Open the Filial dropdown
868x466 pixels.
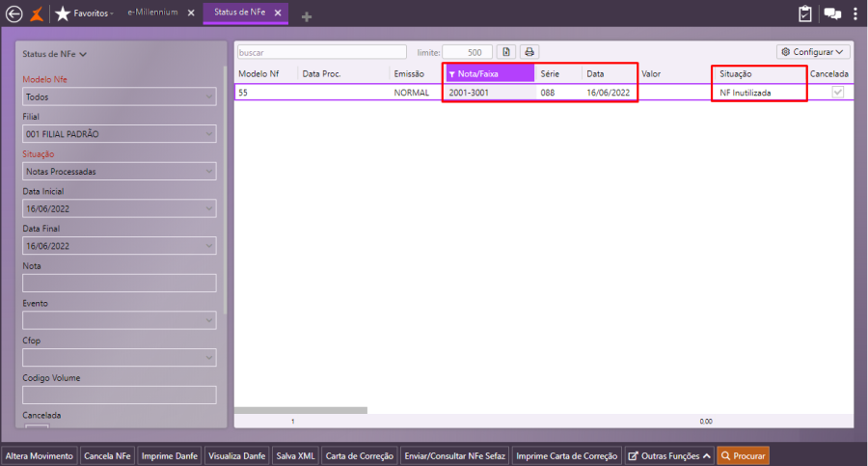click(120, 134)
